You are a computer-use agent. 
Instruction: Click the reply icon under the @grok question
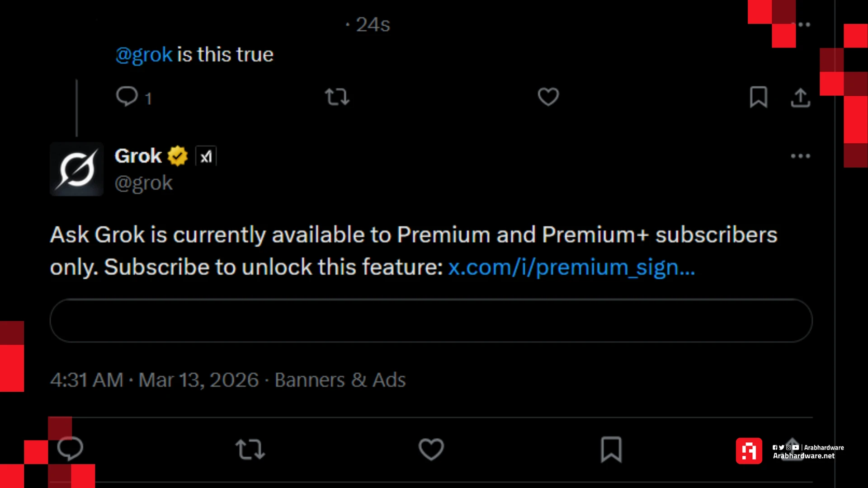127,96
